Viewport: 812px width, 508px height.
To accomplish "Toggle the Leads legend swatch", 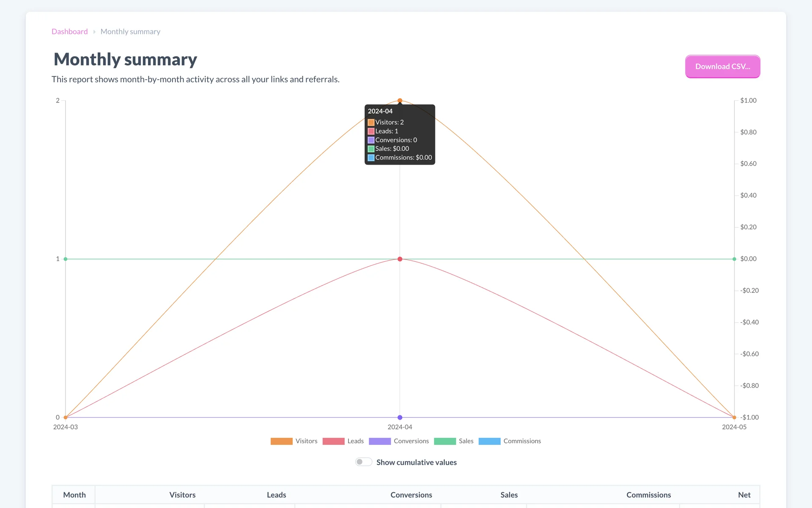I will (333, 441).
